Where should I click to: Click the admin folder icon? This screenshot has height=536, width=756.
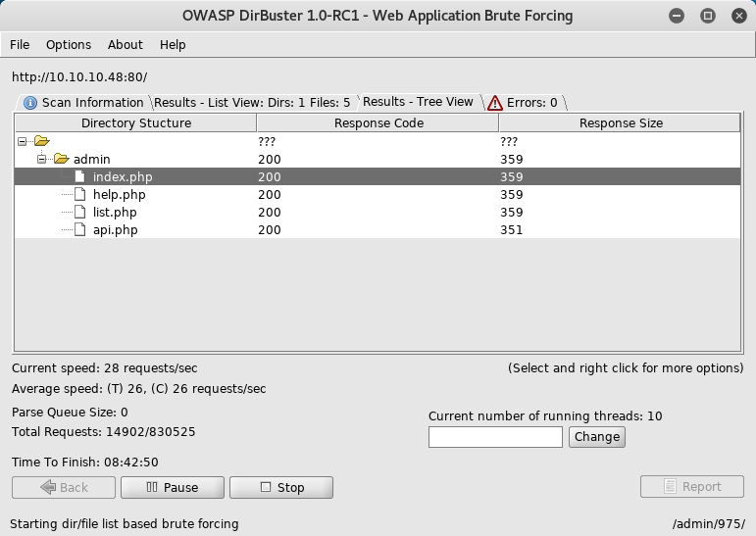(x=61, y=159)
